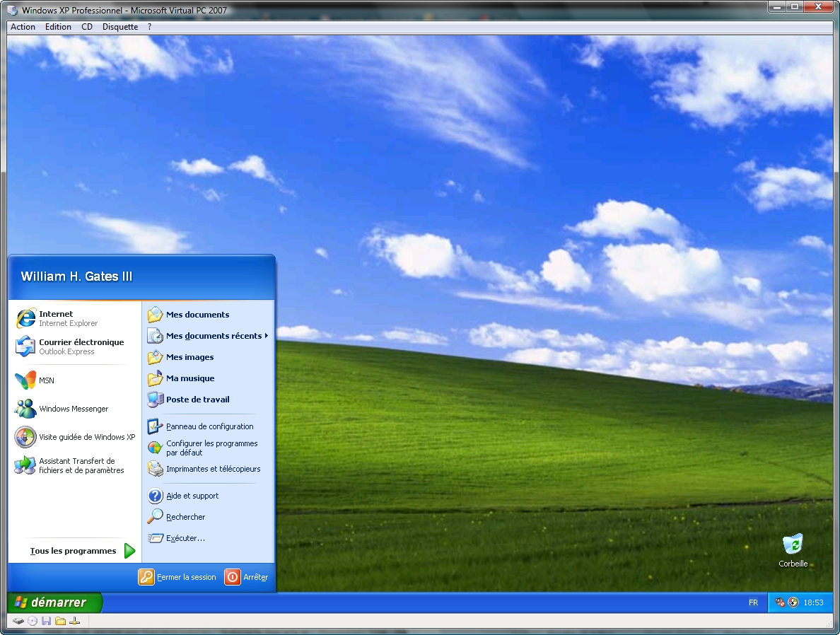
Task: Click the CD drive icon in Virtual PC status bar
Action: (32, 621)
